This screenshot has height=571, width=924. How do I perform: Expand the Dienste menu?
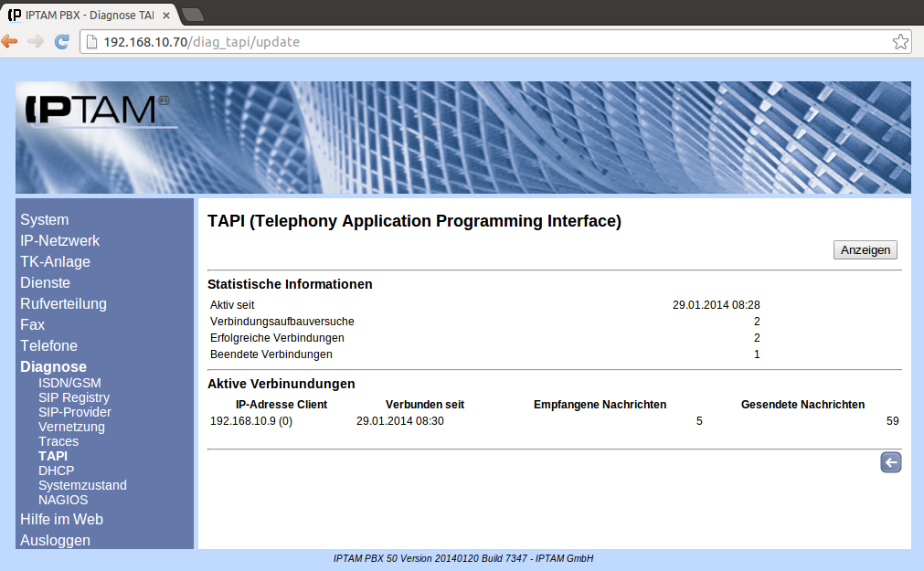tap(45, 283)
